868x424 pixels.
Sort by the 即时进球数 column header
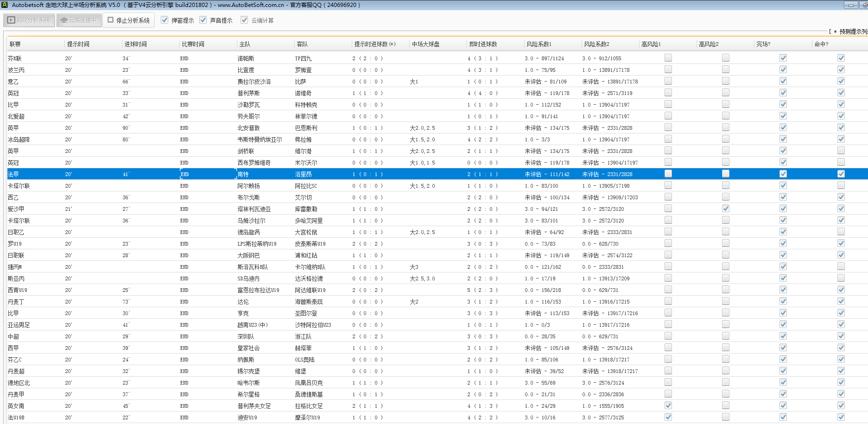(x=483, y=44)
